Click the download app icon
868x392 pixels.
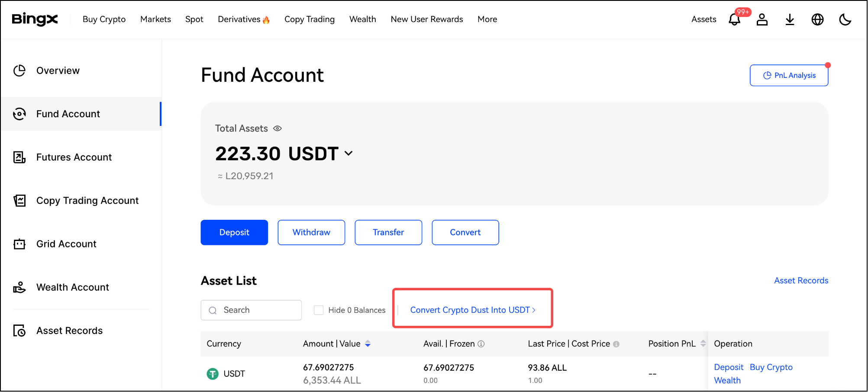click(790, 19)
